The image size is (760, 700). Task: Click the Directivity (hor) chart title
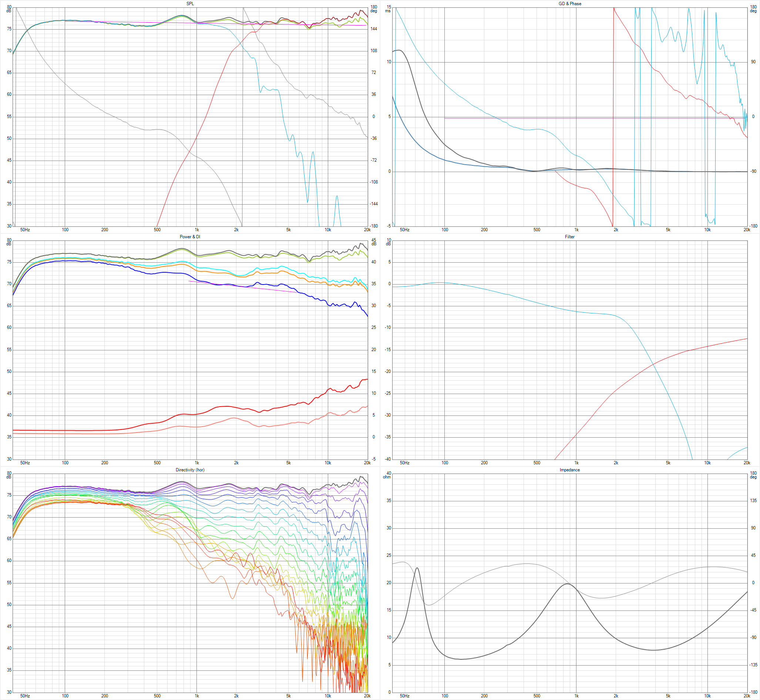tap(190, 470)
